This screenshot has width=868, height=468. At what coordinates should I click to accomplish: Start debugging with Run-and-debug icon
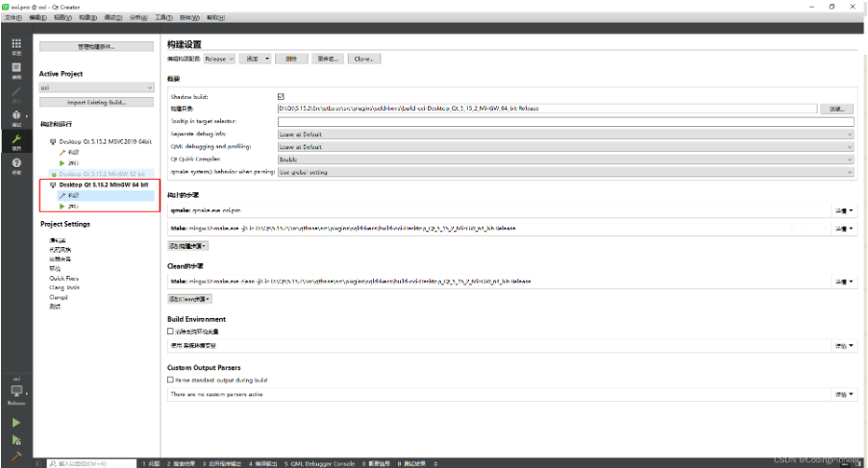tap(16, 440)
